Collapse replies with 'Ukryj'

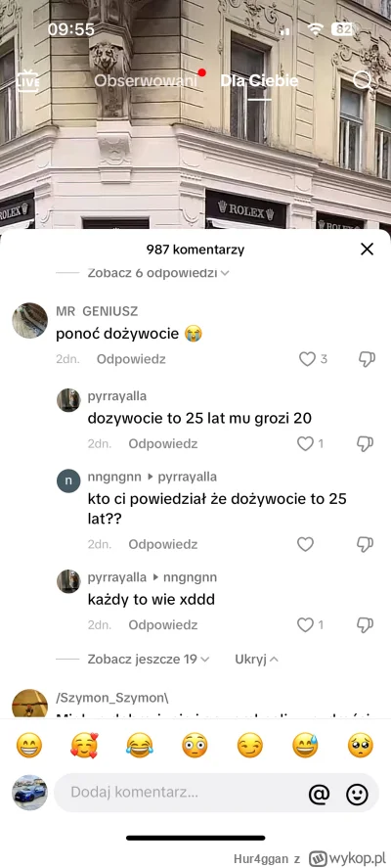point(257,660)
